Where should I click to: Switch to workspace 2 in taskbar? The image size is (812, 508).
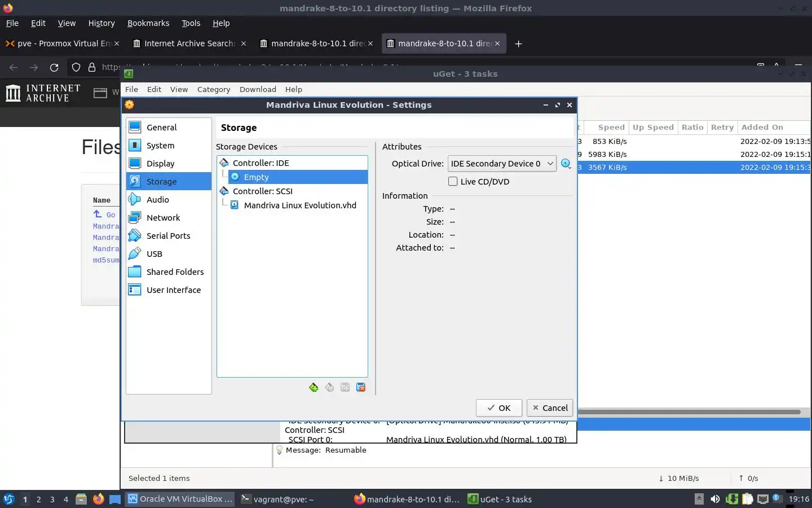(38, 500)
